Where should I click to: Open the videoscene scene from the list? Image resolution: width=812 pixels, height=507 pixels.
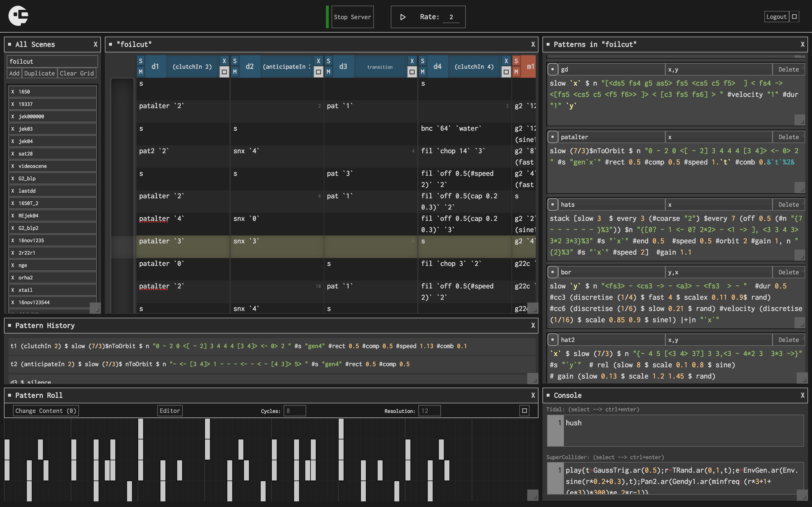(x=32, y=166)
